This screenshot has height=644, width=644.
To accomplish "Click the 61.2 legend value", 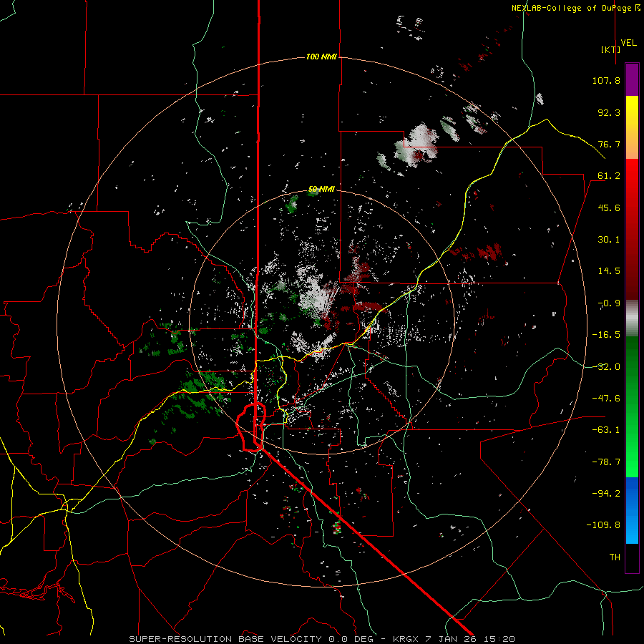I will (609, 176).
